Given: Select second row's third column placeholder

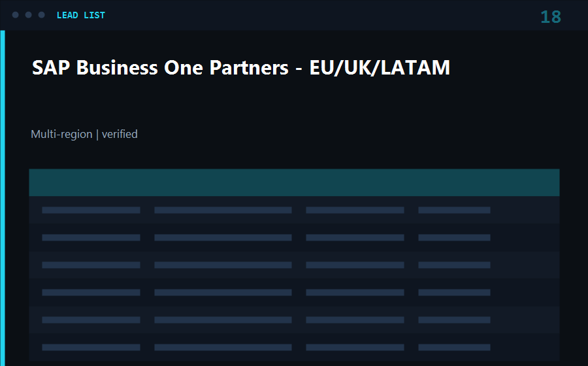Looking at the screenshot, I should click(x=355, y=237).
